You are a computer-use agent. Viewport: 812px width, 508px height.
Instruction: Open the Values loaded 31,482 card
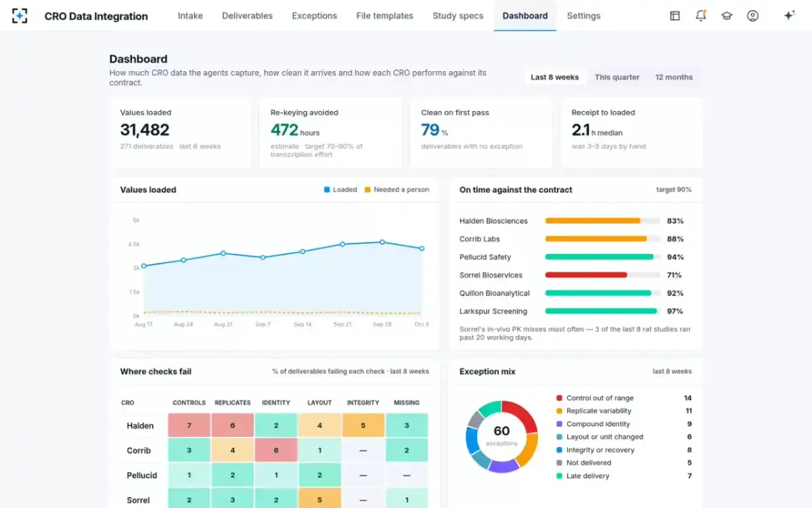pos(180,133)
